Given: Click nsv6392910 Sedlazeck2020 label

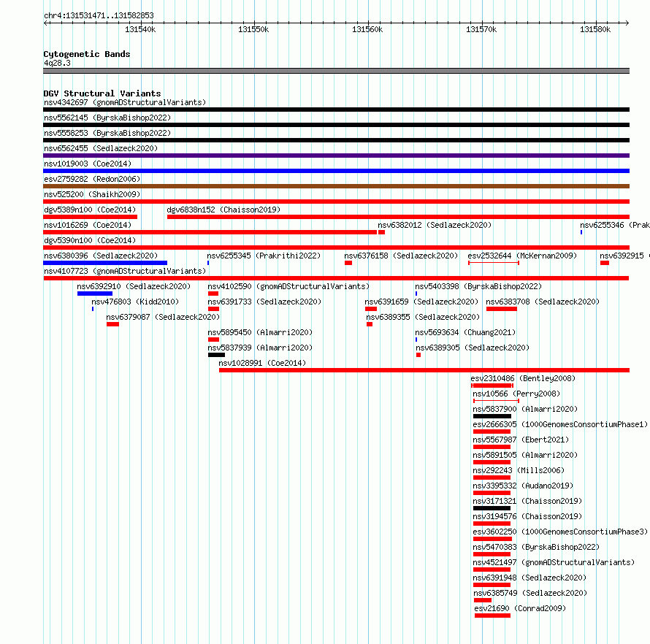Looking at the screenshot, I should pyautogui.click(x=134, y=286).
